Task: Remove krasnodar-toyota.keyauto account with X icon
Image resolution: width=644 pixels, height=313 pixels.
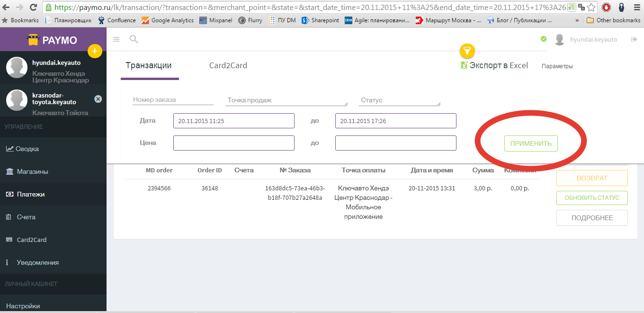Action: [98, 99]
